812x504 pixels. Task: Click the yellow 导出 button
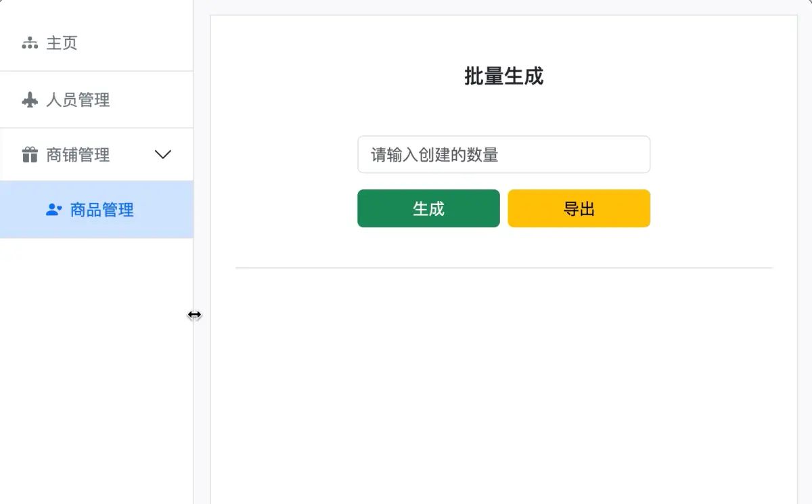579,208
